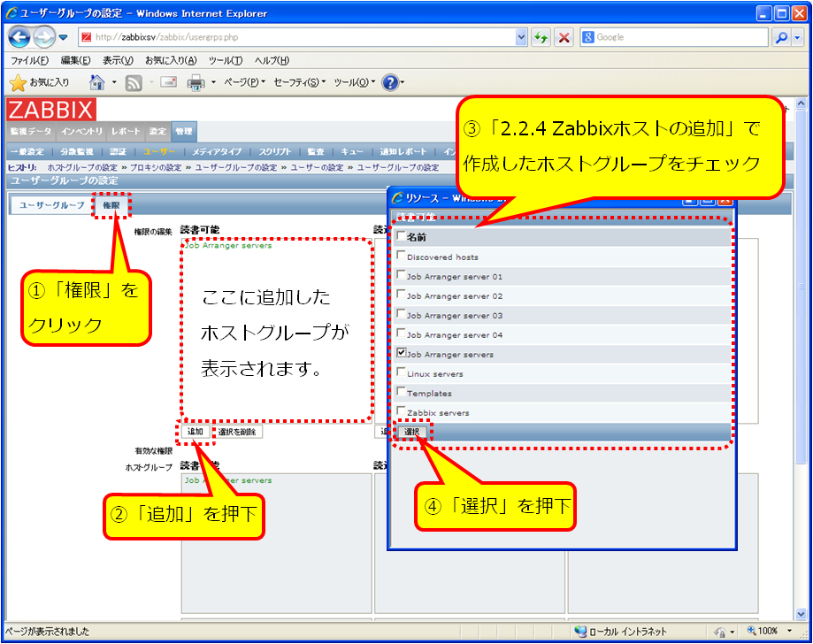This screenshot has height=644, width=813.
Task: Follow history link プロキシの設定
Action: coord(156,167)
